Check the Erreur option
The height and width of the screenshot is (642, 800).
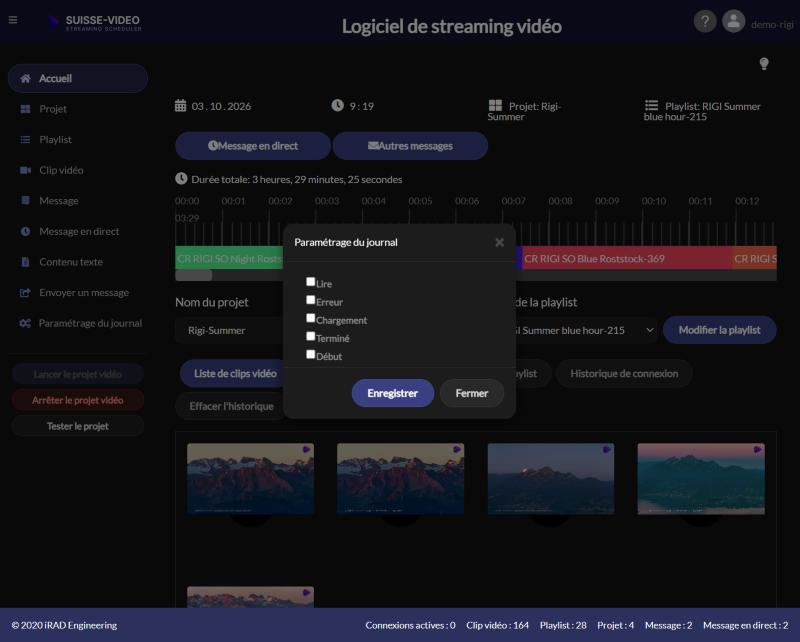310,300
